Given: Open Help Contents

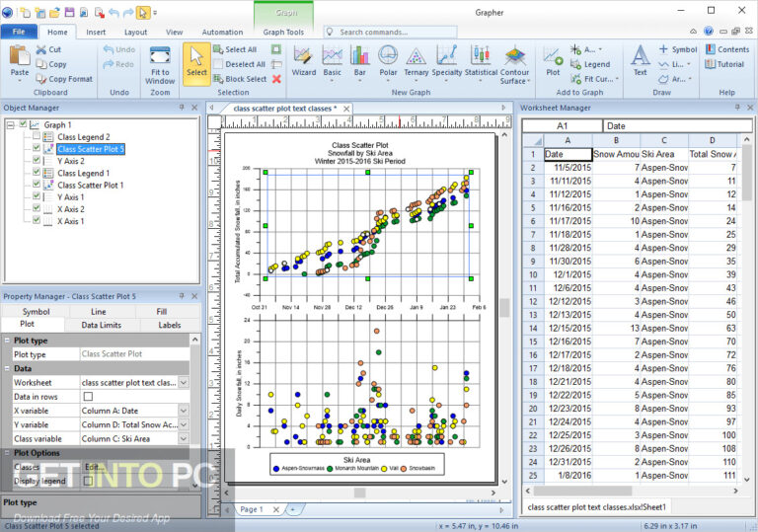Looking at the screenshot, I should click(727, 49).
